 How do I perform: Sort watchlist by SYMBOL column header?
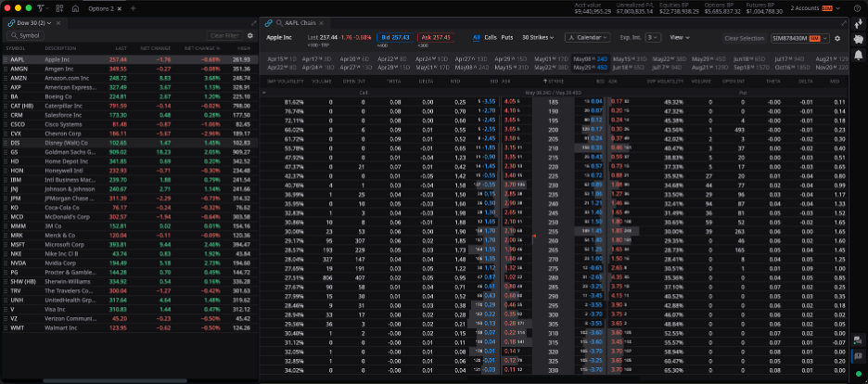(16, 48)
